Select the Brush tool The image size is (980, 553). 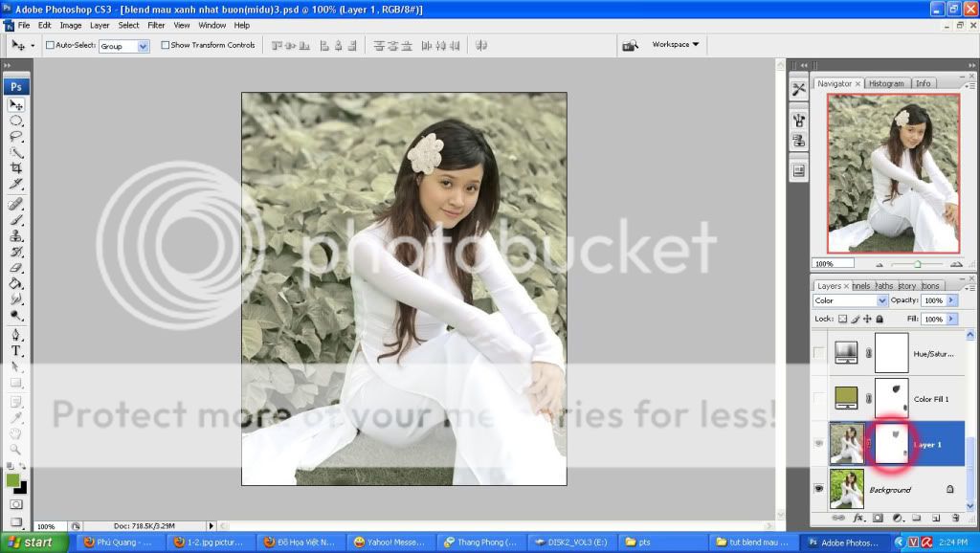point(16,220)
